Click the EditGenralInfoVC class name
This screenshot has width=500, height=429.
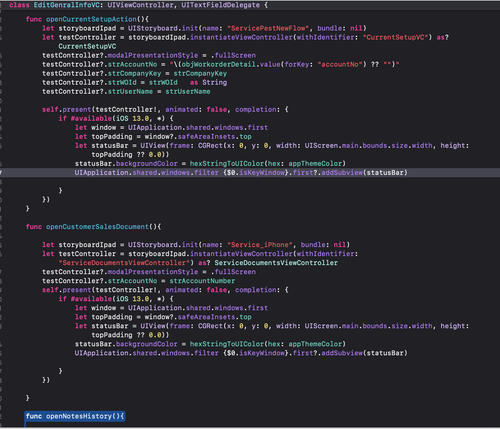click(x=68, y=5)
